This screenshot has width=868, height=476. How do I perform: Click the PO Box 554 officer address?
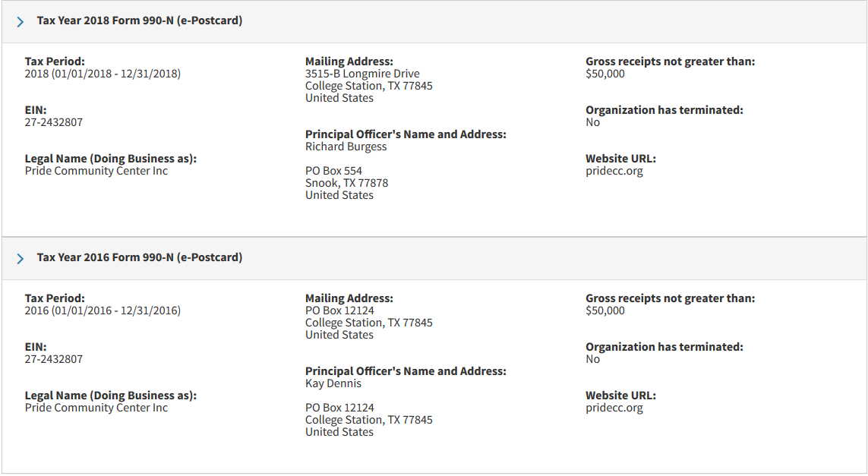[x=334, y=171]
